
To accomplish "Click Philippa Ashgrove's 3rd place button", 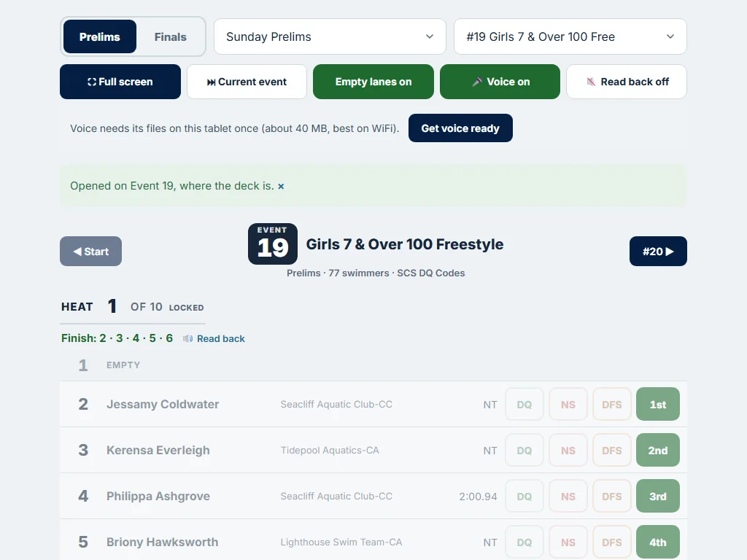I will click(x=658, y=496).
